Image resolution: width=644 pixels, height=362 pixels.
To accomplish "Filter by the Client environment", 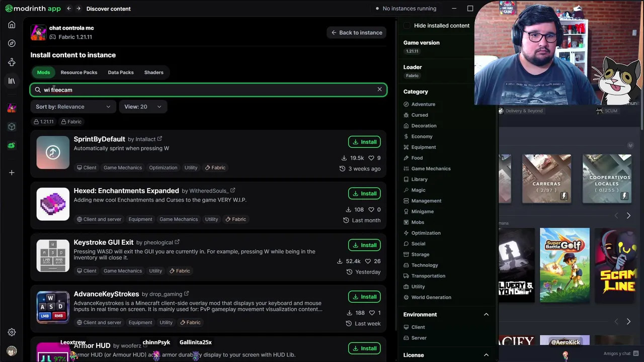I will tap(414, 327).
